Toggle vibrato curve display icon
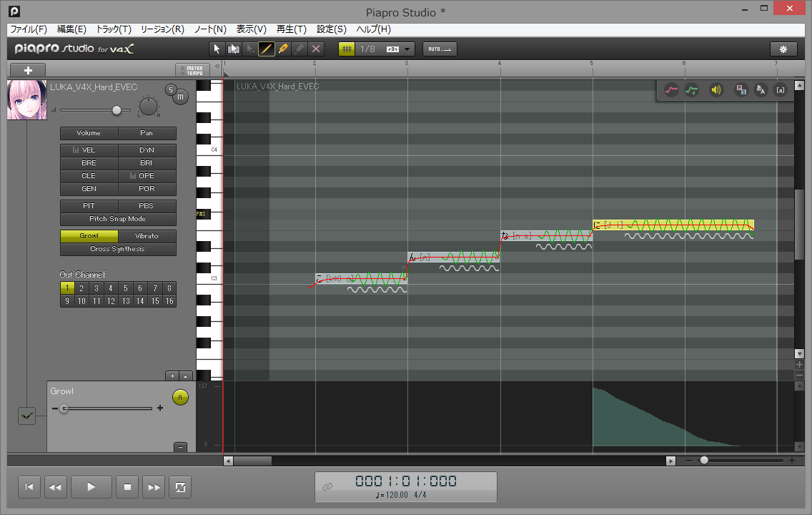Image resolution: width=812 pixels, height=515 pixels. [x=691, y=90]
